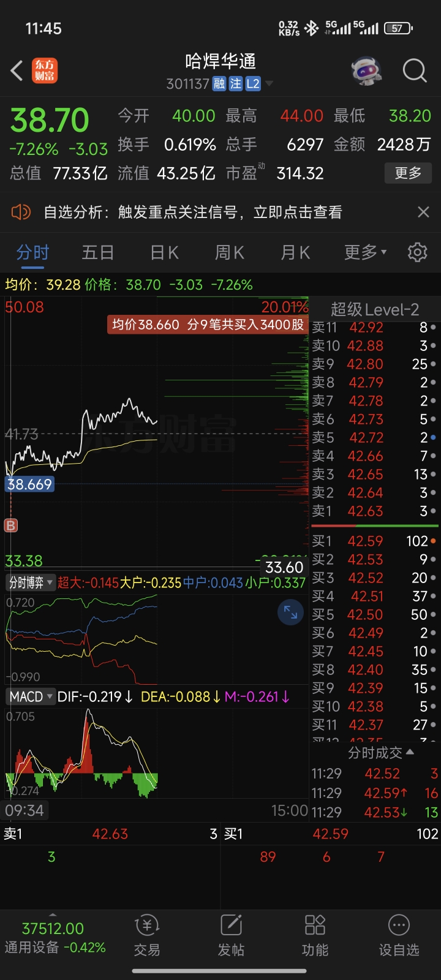441x980 pixels.
Task: Tap the speaker announcement icon
Action: click(x=21, y=213)
